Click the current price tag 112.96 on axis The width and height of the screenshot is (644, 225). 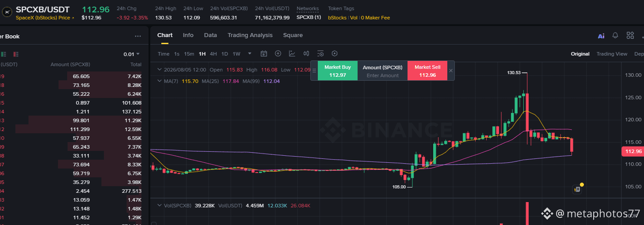(x=633, y=152)
